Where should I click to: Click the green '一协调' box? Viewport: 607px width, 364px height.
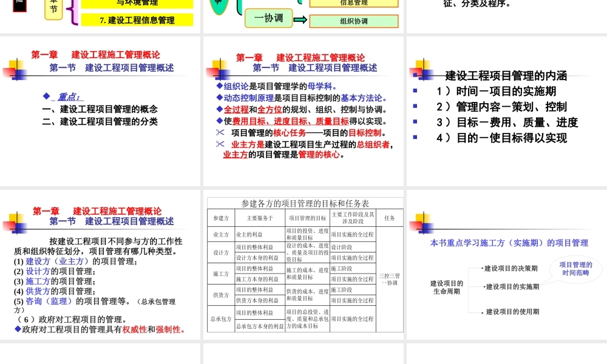269,18
